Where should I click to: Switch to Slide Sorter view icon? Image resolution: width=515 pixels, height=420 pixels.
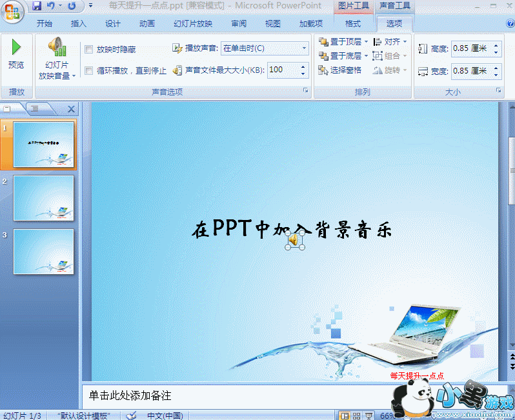(357, 416)
